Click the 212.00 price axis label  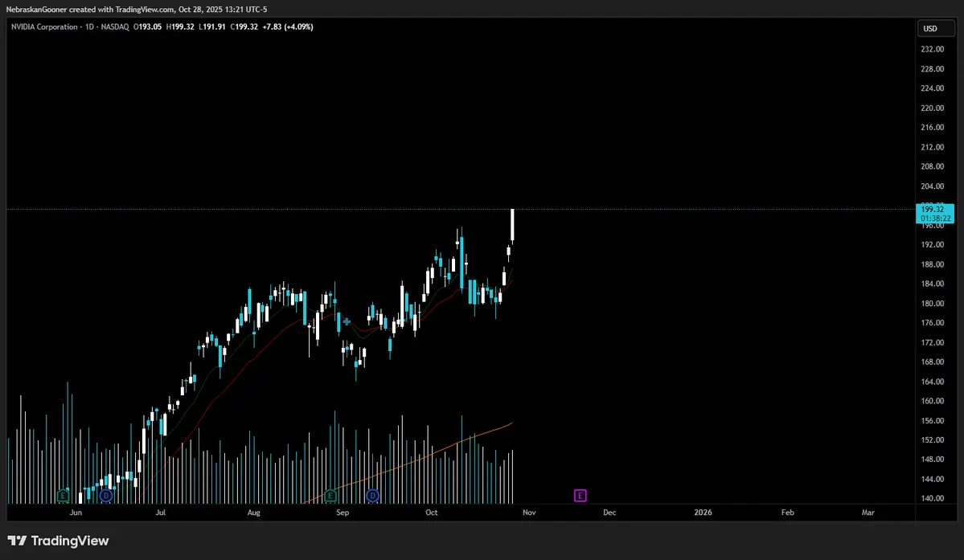coord(932,147)
